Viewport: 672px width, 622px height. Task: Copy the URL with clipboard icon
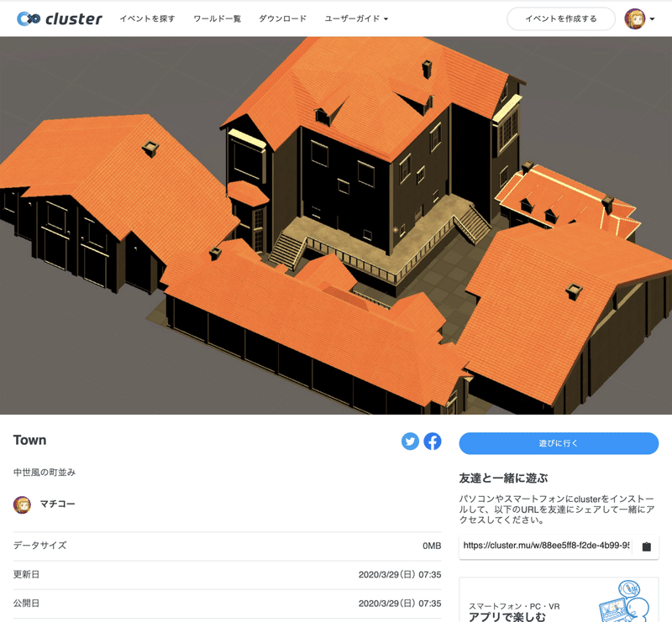point(647,546)
